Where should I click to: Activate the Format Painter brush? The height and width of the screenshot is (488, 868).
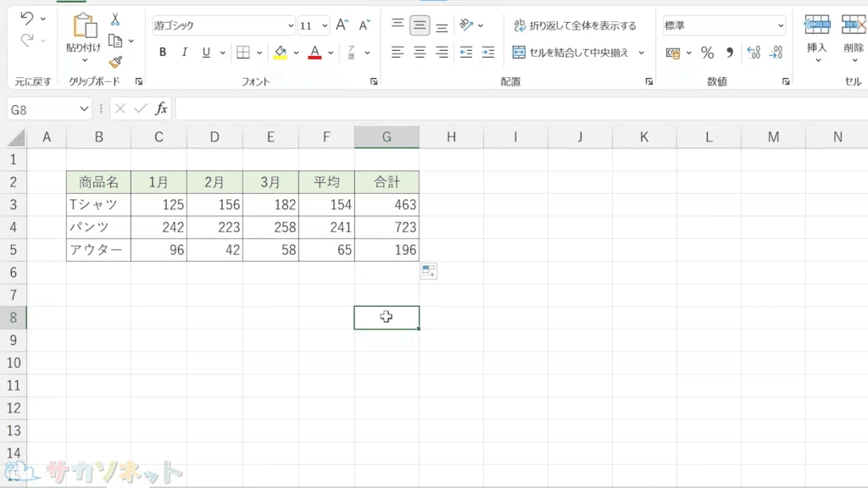coord(115,62)
